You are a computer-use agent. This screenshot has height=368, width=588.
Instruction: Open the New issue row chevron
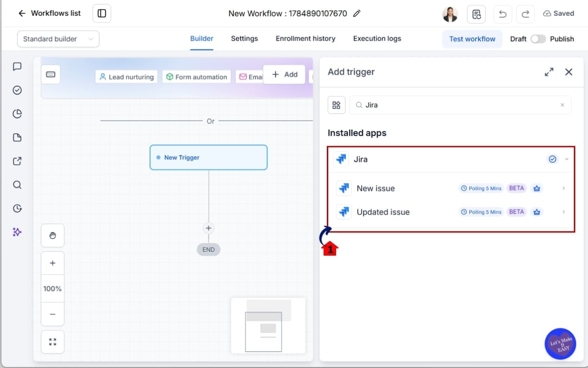click(564, 188)
